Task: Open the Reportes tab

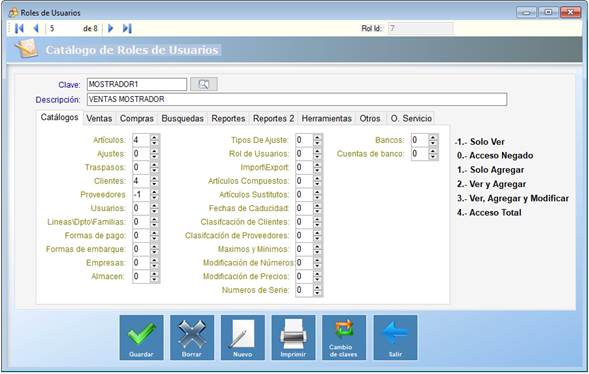Action: [x=228, y=118]
